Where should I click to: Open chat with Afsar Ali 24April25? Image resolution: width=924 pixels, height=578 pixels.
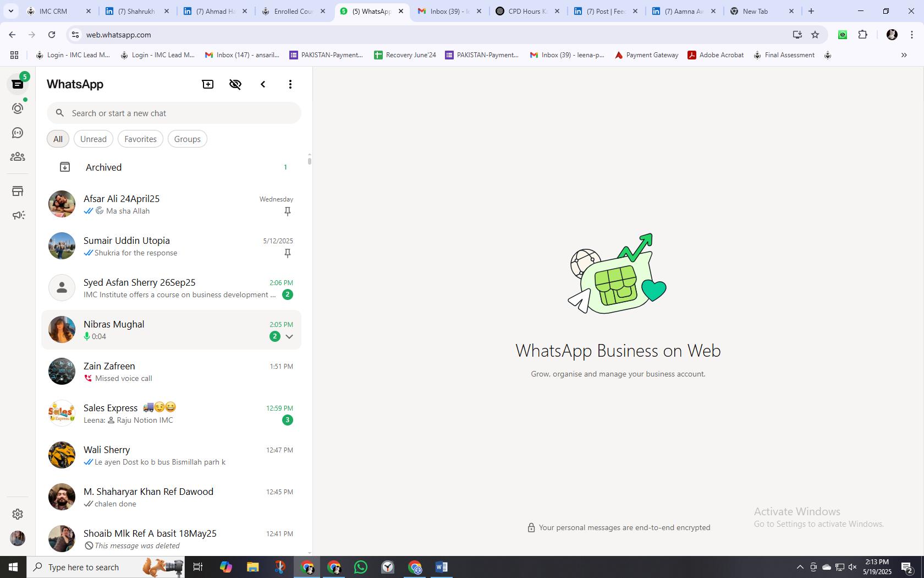pyautogui.click(x=172, y=204)
